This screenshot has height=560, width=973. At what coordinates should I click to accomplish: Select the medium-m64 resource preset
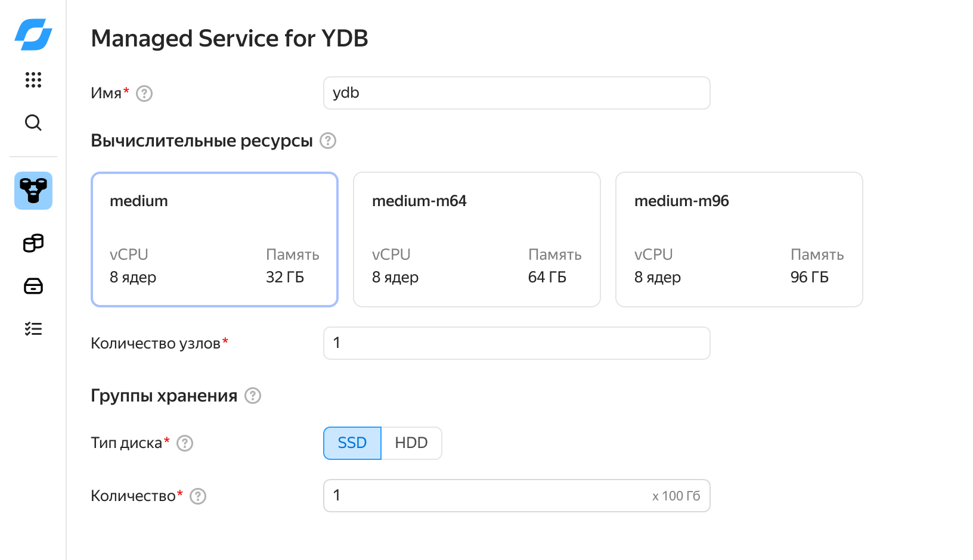[476, 239]
